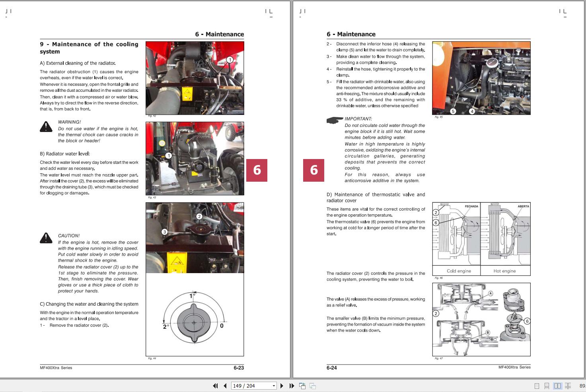Return to the previous view

[302, 386]
